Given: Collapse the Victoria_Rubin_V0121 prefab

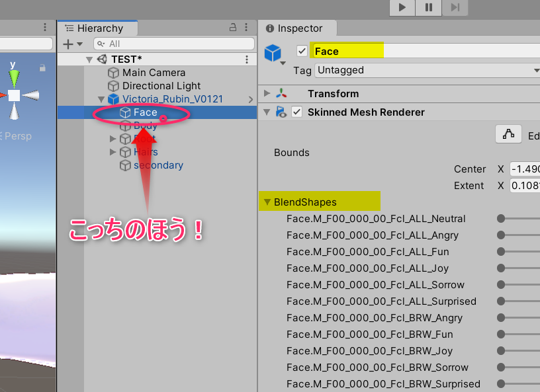Looking at the screenshot, I should click(101, 99).
